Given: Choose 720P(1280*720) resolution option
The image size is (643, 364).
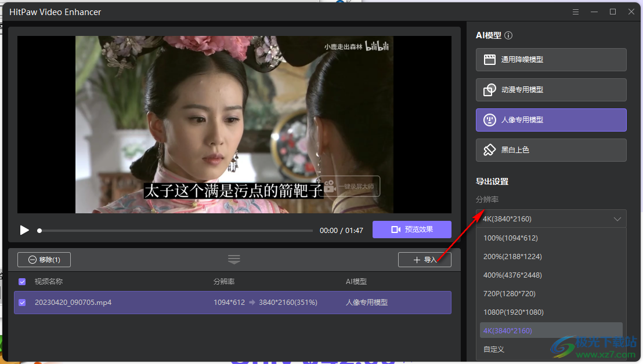Looking at the screenshot, I should (x=551, y=293).
